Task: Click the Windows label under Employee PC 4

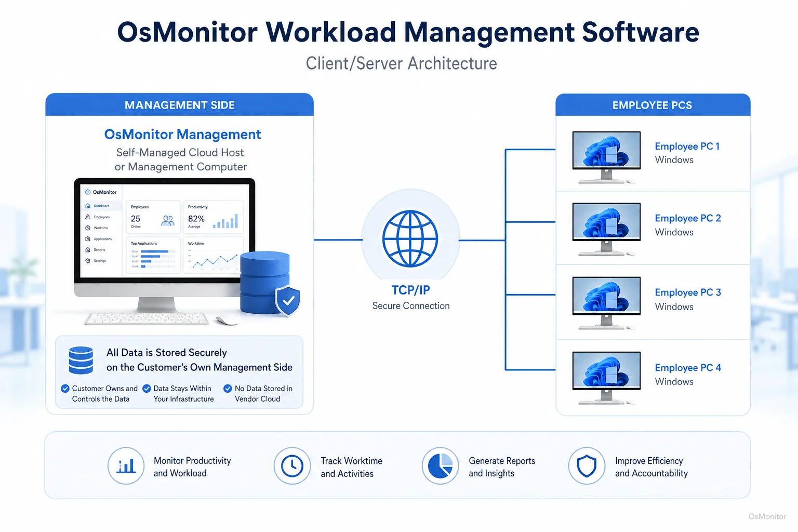Action: (674, 382)
